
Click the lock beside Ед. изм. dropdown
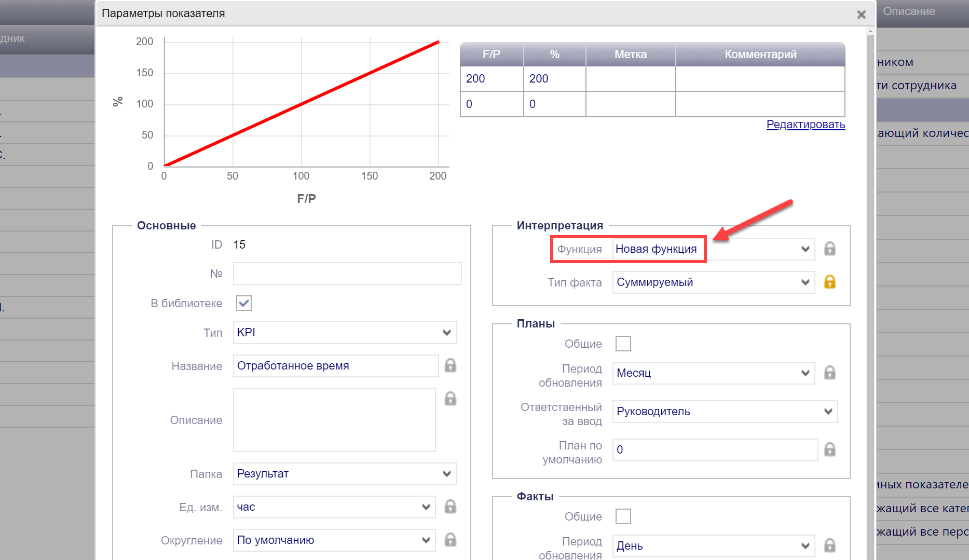coord(450,507)
